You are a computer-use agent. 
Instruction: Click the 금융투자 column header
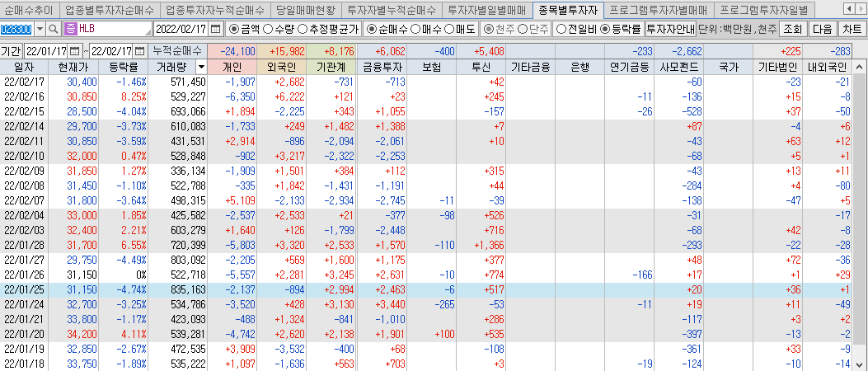(382, 68)
